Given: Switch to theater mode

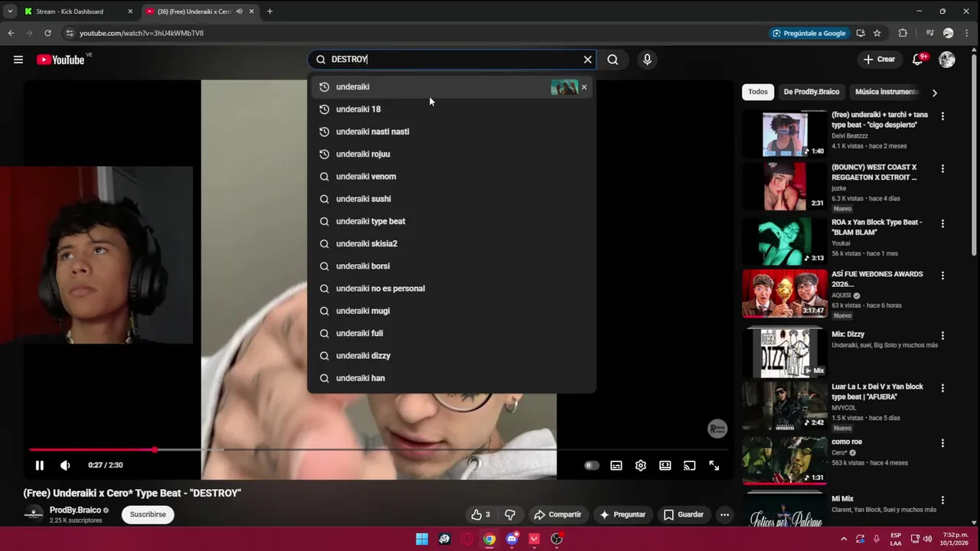Looking at the screenshot, I should [665, 465].
